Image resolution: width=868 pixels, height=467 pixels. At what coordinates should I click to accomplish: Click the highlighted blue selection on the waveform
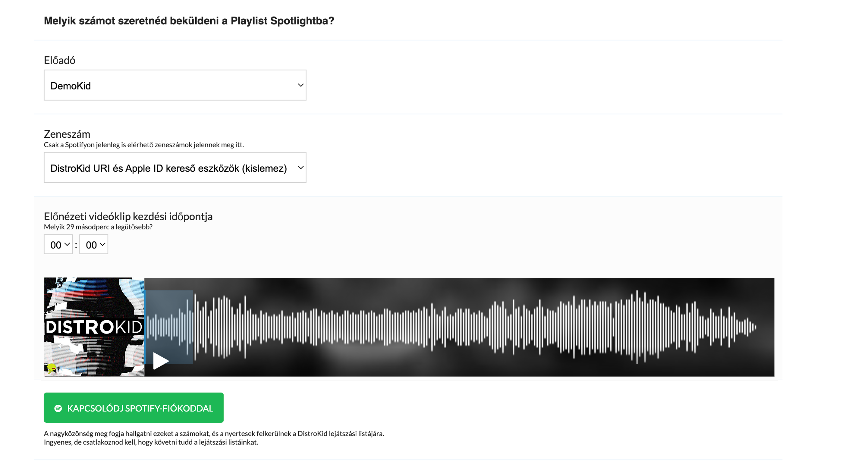(x=169, y=327)
